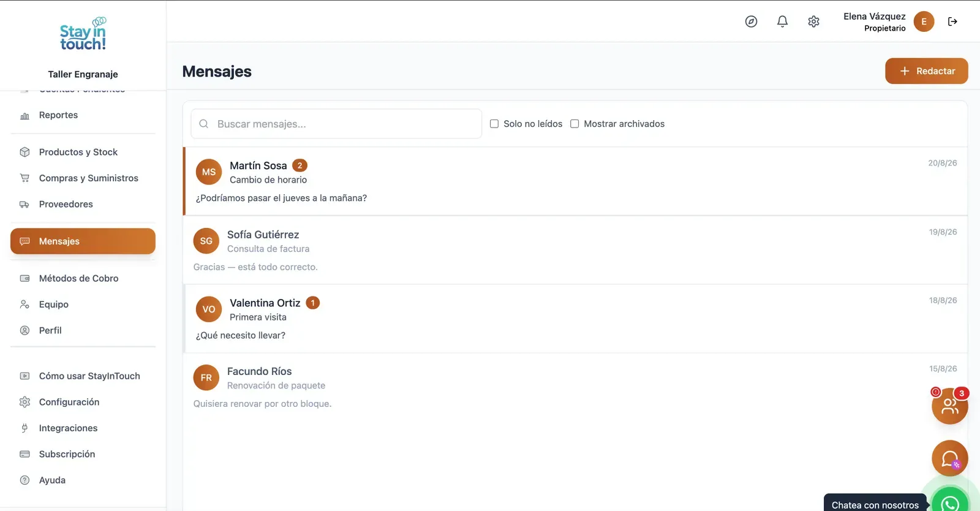
Task: Click the date 19/8/26
Action: tap(943, 232)
